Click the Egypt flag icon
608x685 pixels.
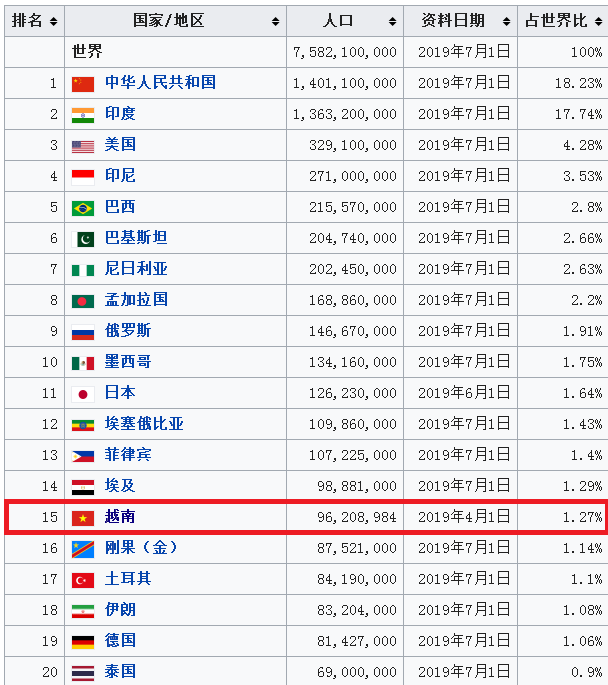tap(83, 487)
